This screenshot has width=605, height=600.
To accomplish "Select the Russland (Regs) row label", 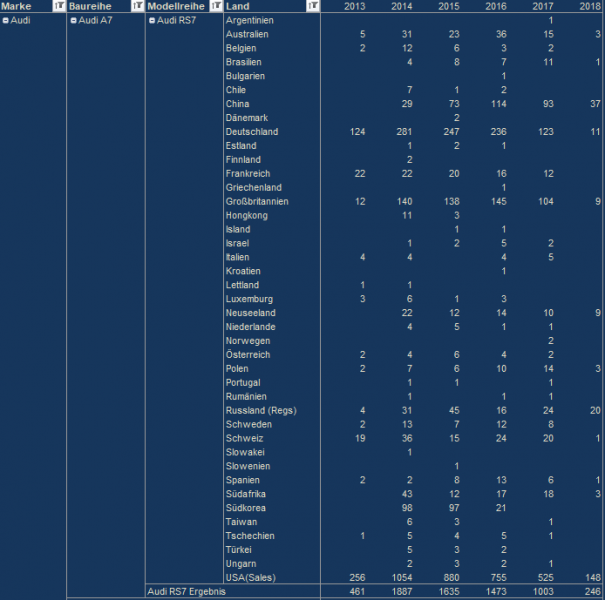I will tap(261, 411).
